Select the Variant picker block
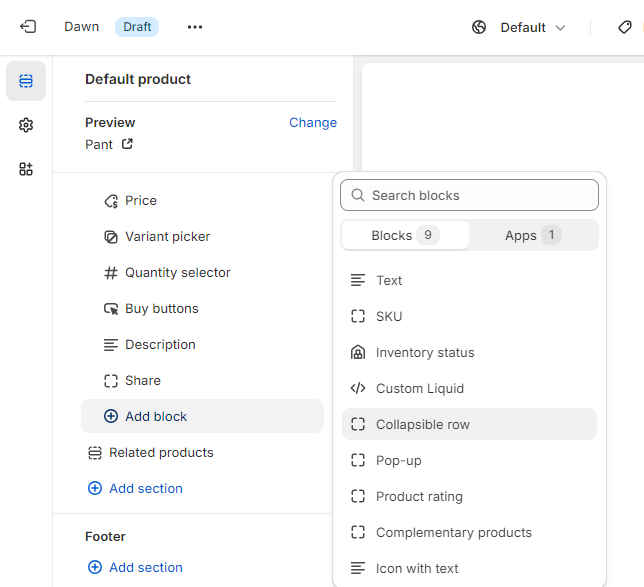644x587 pixels. [x=167, y=236]
